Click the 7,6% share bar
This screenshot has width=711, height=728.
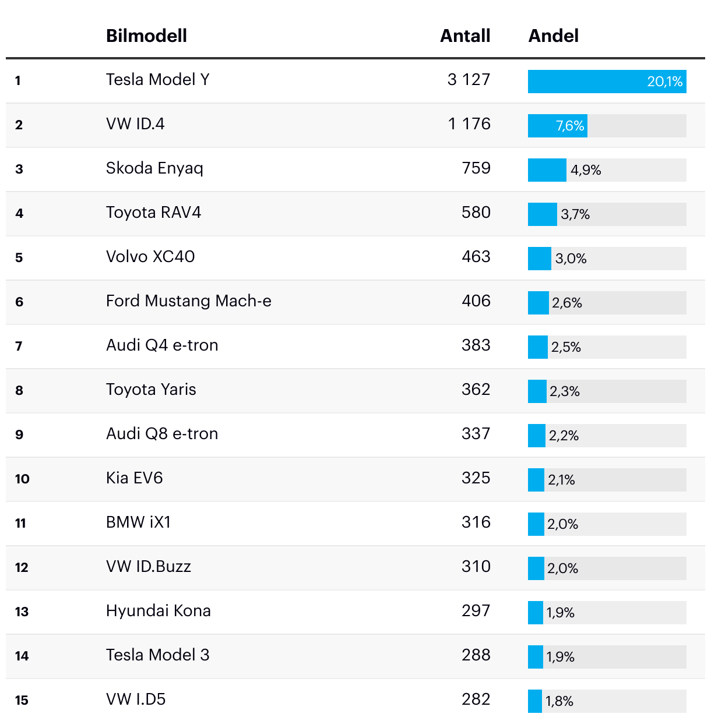[x=558, y=126]
